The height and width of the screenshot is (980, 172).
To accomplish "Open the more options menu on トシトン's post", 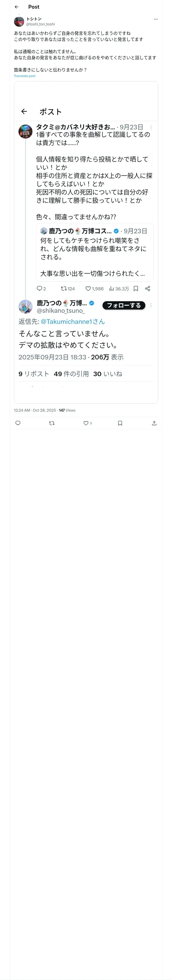I will pos(155,19).
